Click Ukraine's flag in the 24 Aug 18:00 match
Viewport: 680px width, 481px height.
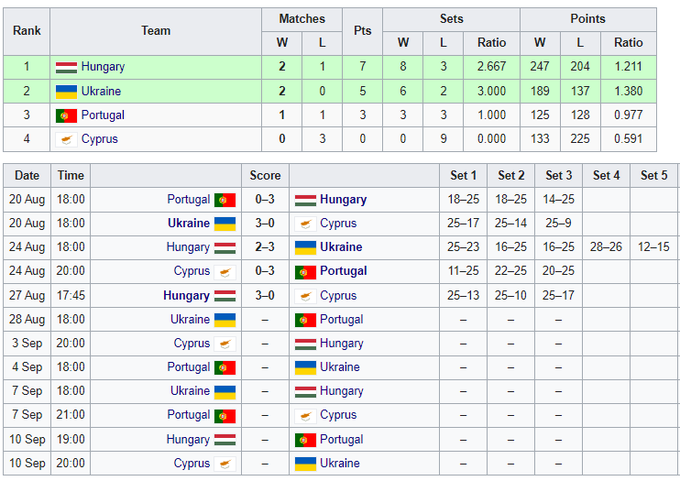tap(305, 247)
